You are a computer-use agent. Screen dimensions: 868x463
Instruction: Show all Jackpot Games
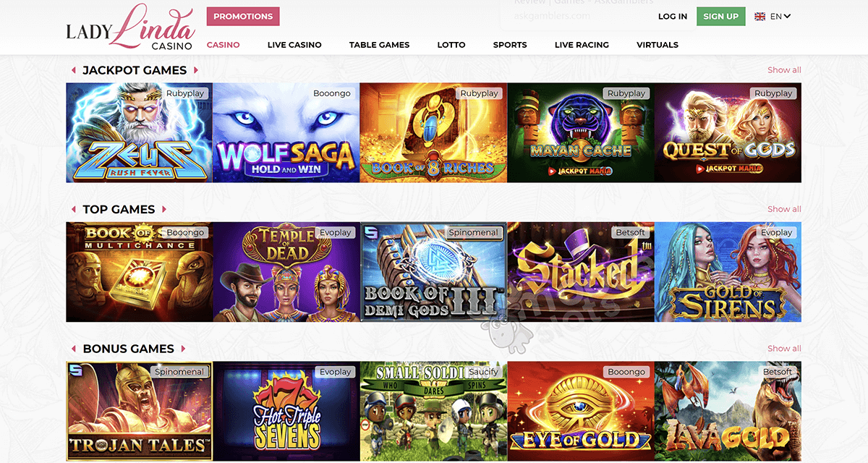[784, 70]
